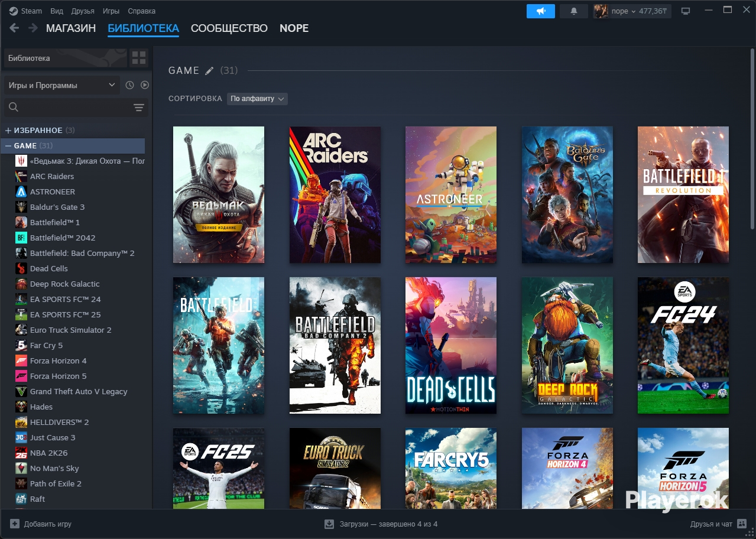Open The Witcher 3 cover art
This screenshot has height=539, width=756.
(x=219, y=194)
